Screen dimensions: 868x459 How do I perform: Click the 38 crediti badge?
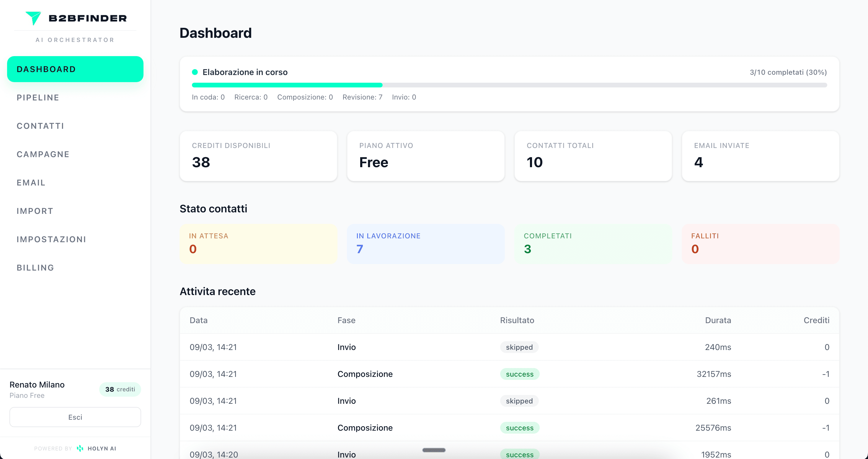pyautogui.click(x=120, y=389)
